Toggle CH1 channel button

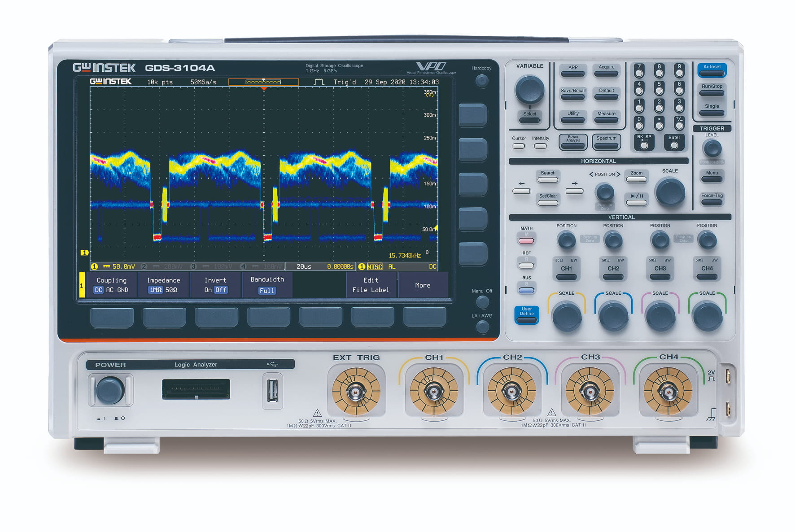click(x=566, y=270)
